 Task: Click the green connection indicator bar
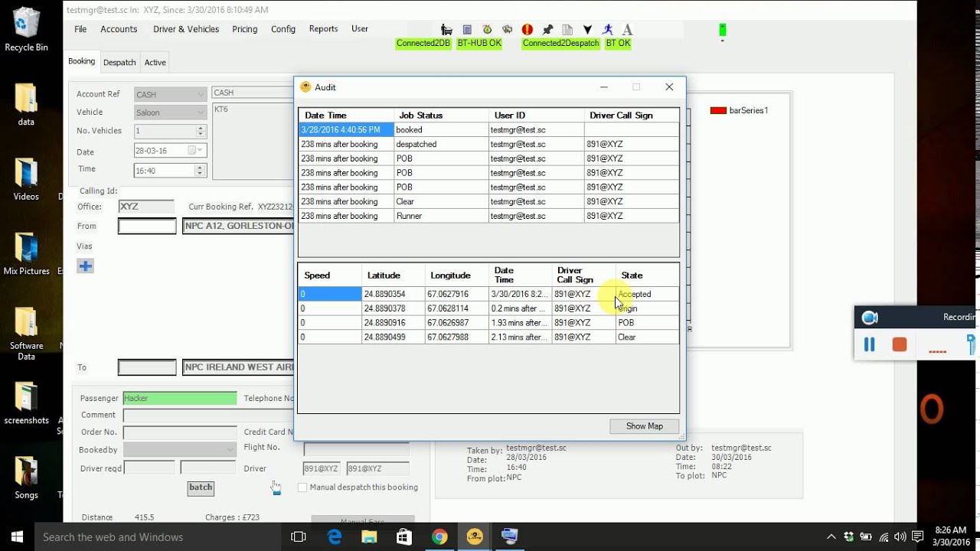coord(722,30)
